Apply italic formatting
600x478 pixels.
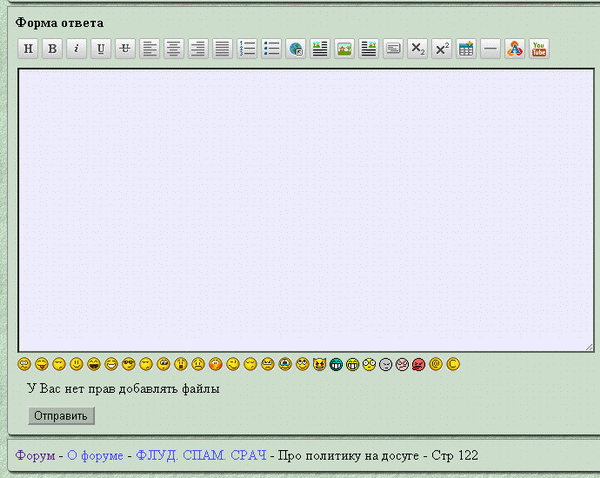[76, 49]
